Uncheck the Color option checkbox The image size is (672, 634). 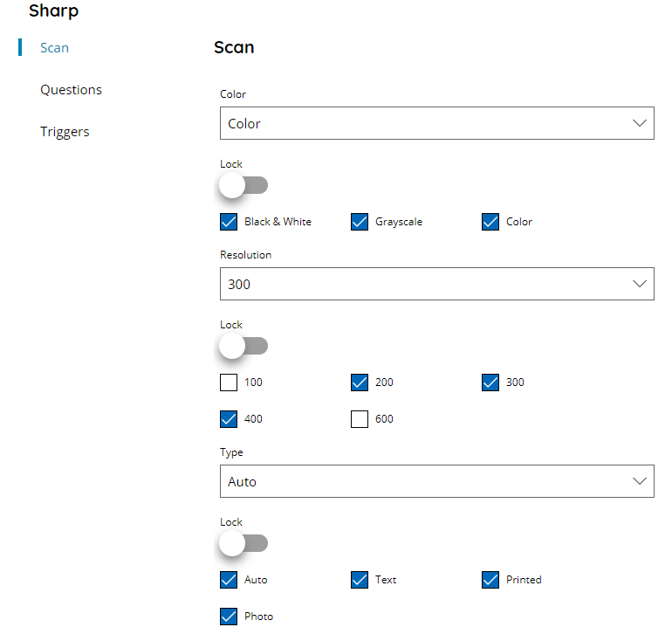490,222
